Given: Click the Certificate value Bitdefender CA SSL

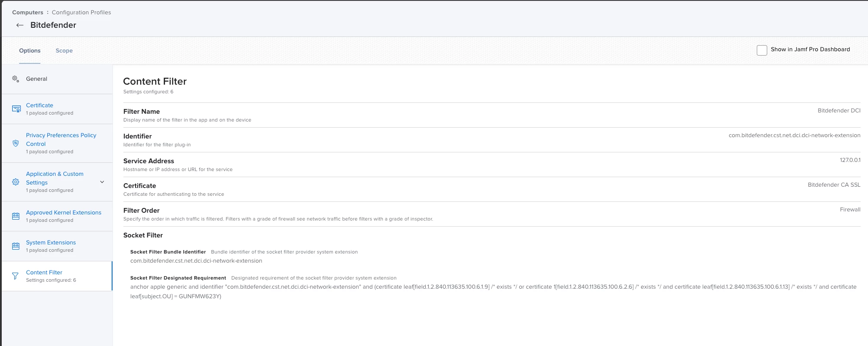Looking at the screenshot, I should pos(834,185).
